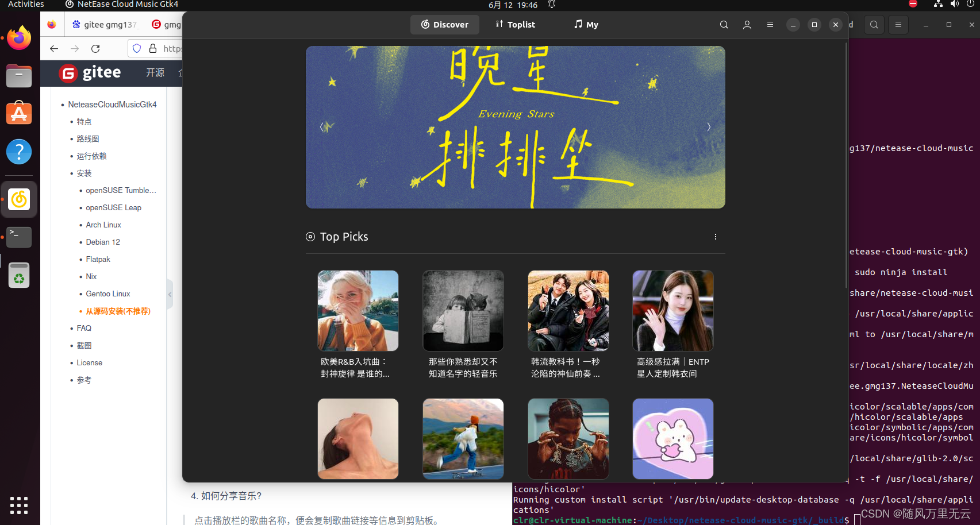Open the skateboarder playlist cover
This screenshot has width=980, height=525.
point(463,439)
